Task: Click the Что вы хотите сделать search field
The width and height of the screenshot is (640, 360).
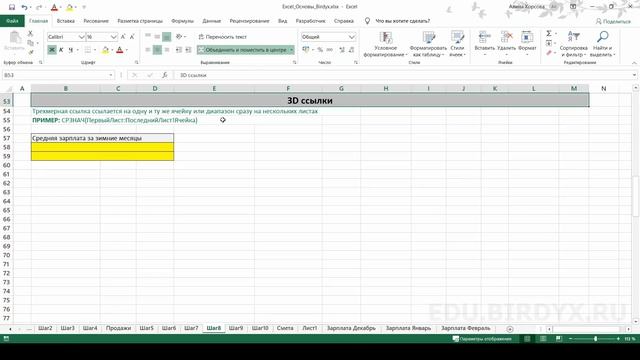Action: point(402,21)
